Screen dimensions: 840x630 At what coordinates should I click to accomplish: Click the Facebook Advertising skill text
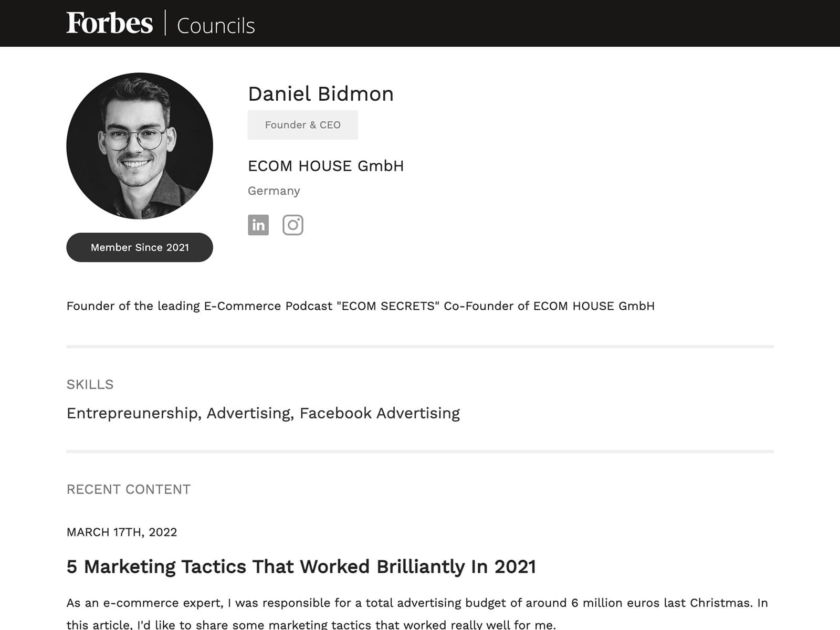(380, 413)
